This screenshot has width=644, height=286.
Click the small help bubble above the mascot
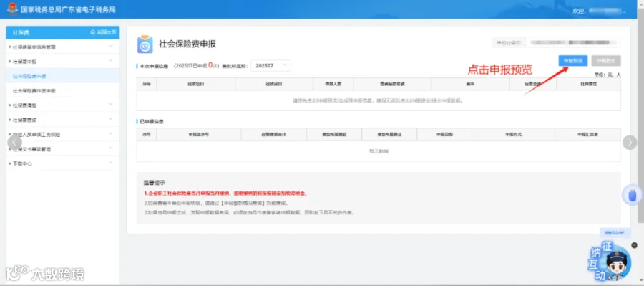615,233
